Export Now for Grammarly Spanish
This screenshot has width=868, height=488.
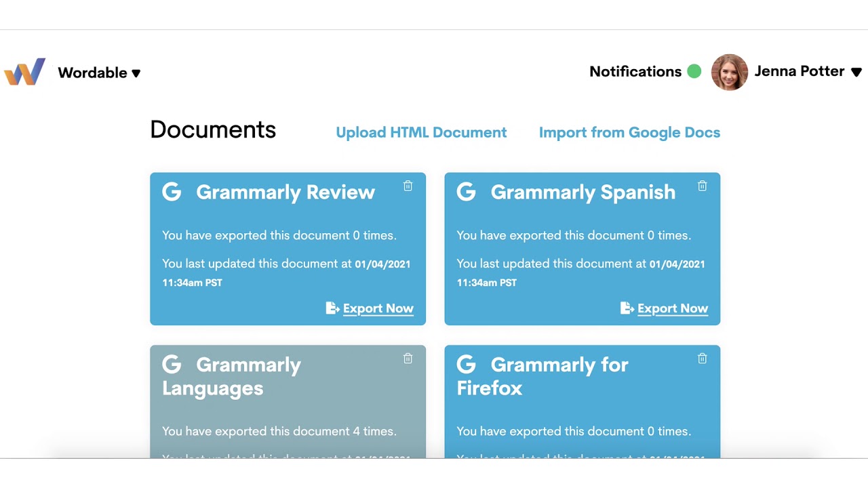pos(672,308)
